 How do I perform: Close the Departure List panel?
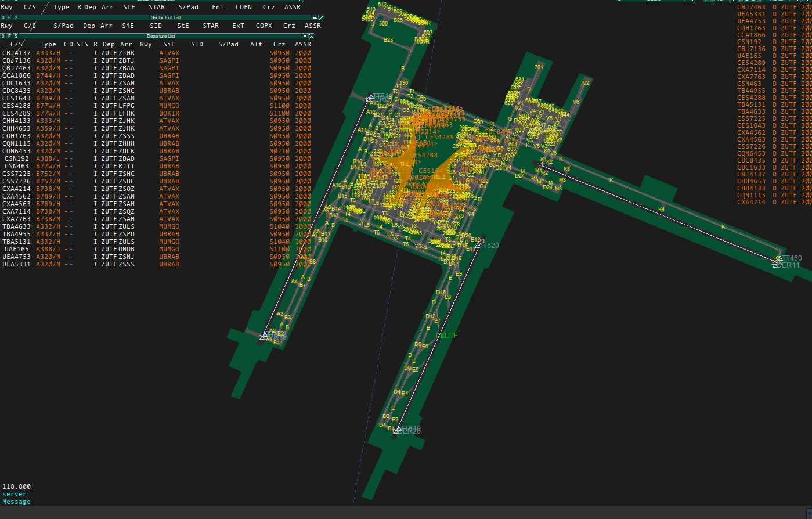[312, 36]
